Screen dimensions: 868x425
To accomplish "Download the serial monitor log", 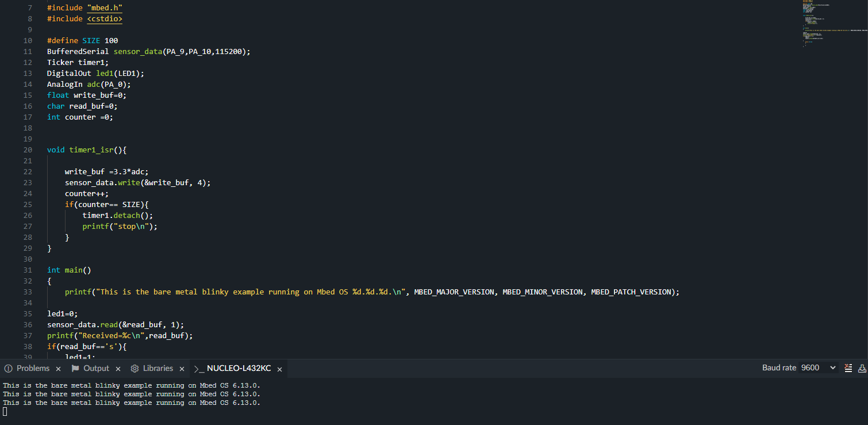I will (x=862, y=368).
